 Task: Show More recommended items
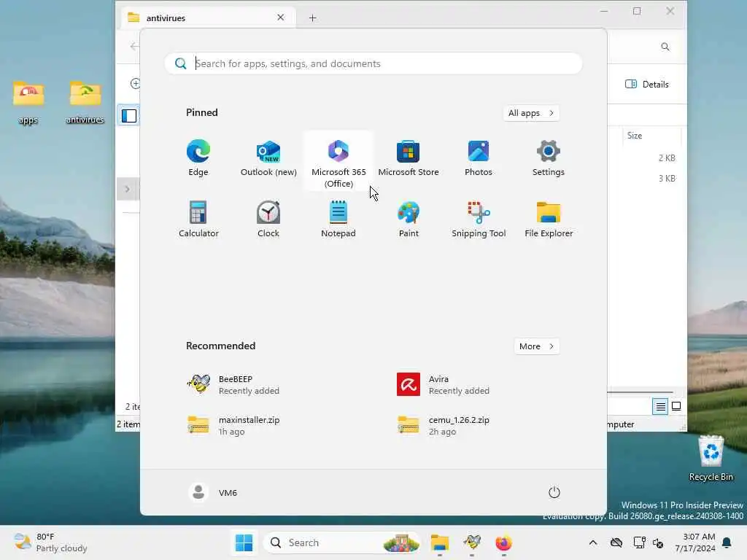[536, 346]
